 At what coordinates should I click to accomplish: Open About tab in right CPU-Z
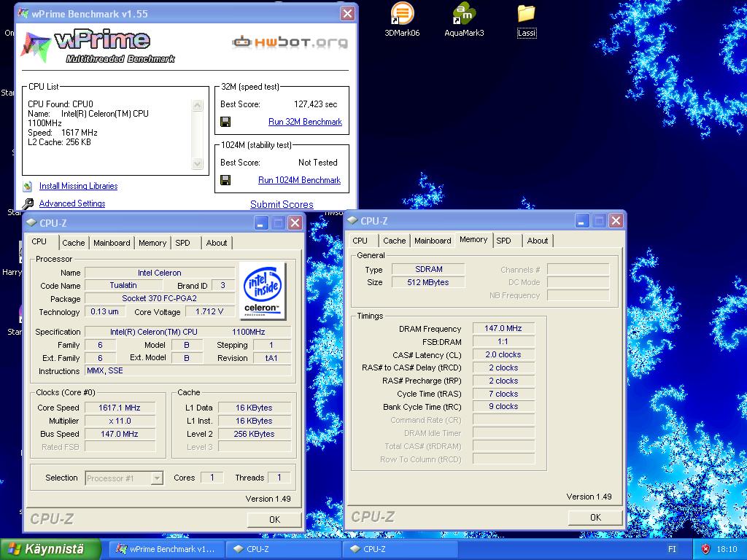pyautogui.click(x=538, y=241)
